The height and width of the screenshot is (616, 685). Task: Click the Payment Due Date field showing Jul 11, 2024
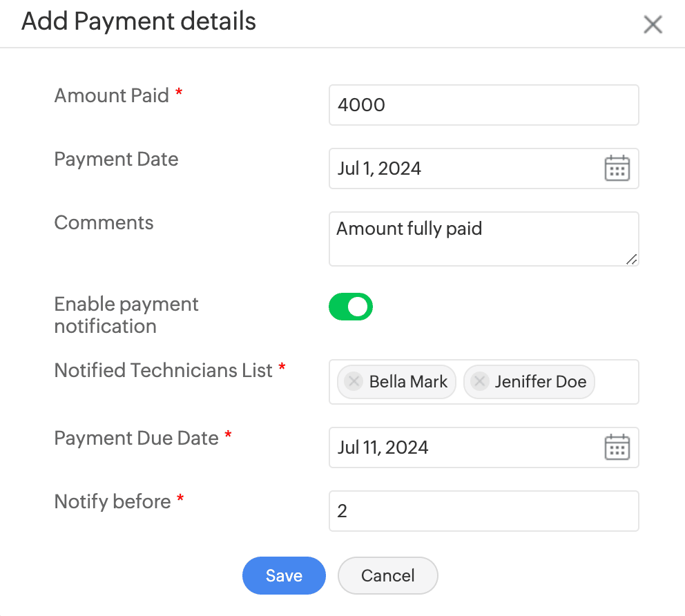(x=463, y=447)
